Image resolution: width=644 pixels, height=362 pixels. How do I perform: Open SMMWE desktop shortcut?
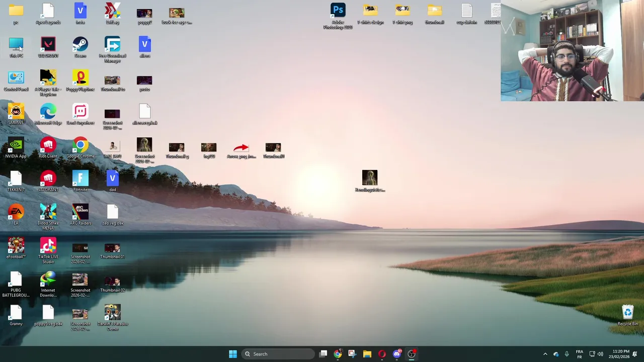point(16,115)
